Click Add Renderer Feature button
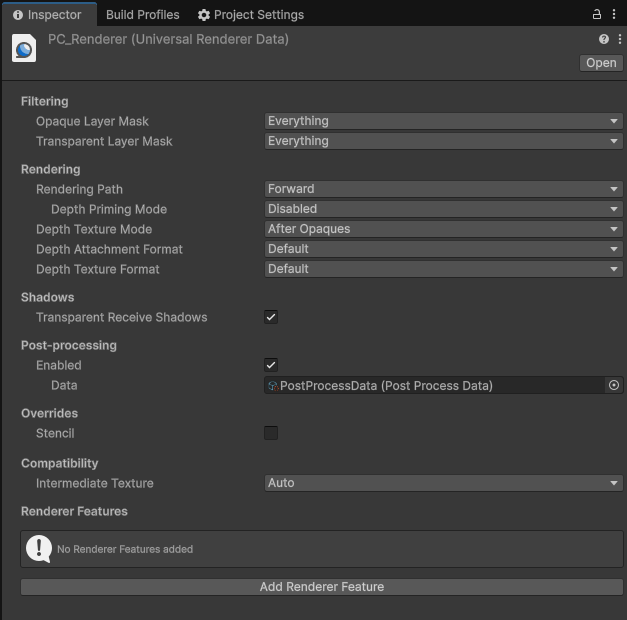 pyautogui.click(x=322, y=586)
